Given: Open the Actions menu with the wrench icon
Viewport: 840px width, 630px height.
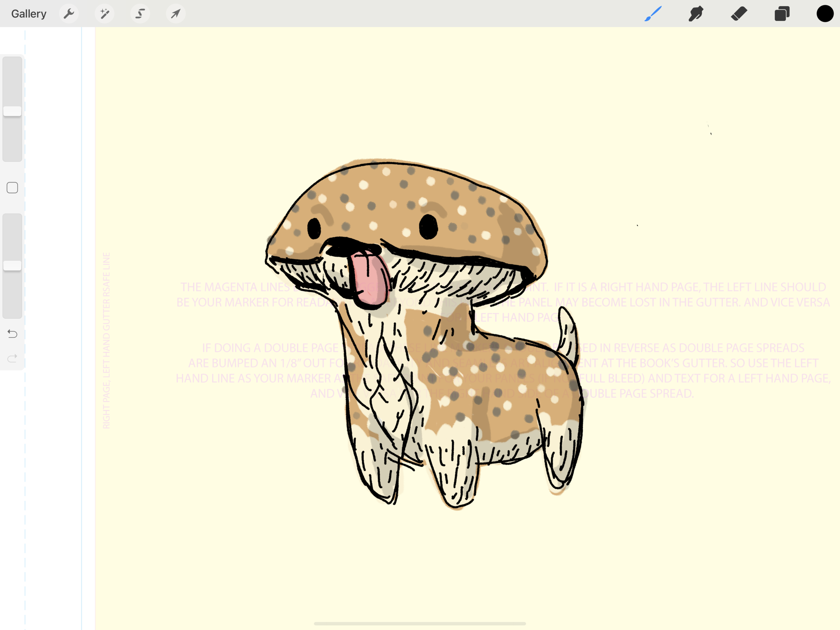Looking at the screenshot, I should [x=69, y=13].
